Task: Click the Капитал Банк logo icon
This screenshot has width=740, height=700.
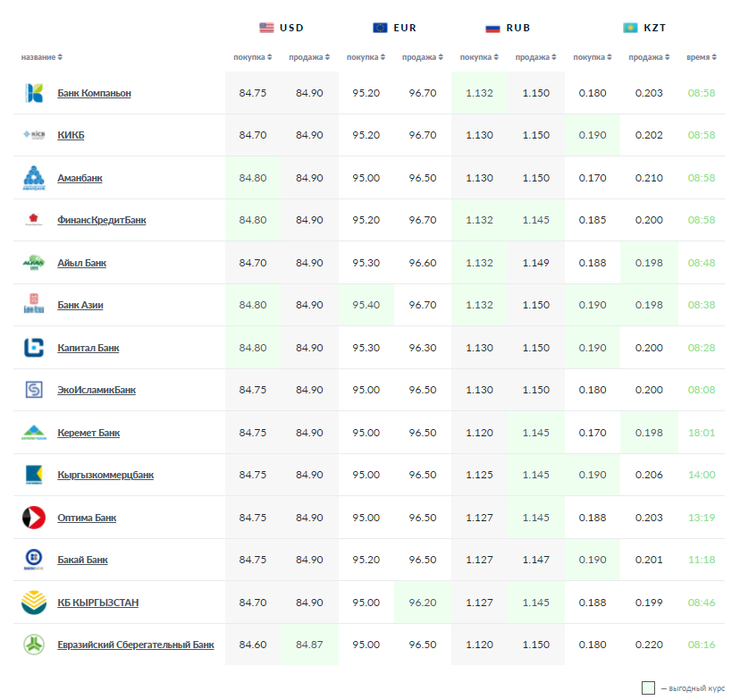Action: tap(34, 348)
